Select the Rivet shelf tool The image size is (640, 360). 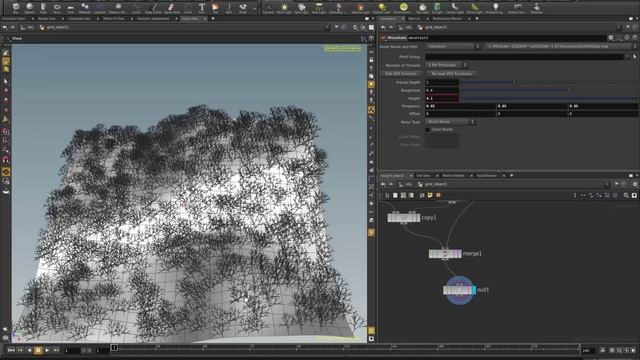pos(243,8)
